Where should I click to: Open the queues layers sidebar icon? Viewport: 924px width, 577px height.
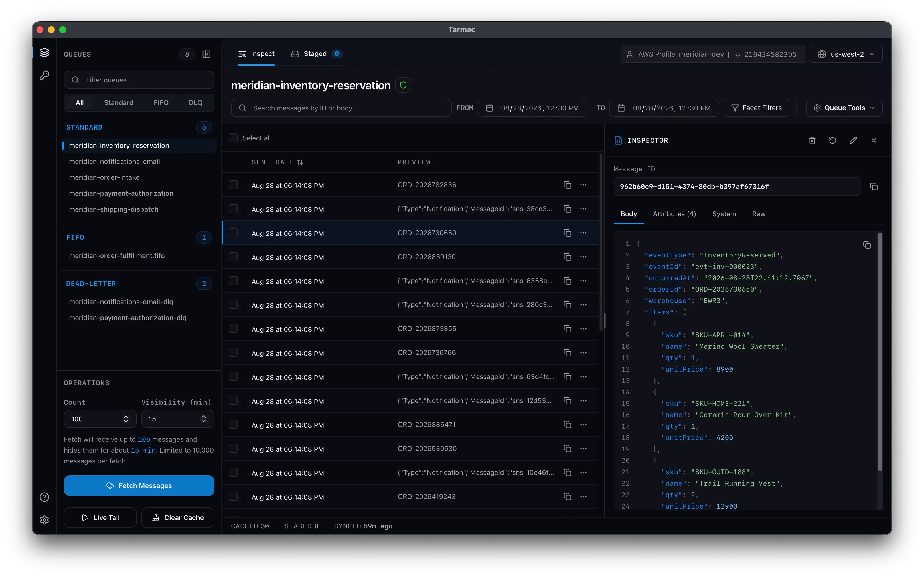click(x=44, y=52)
